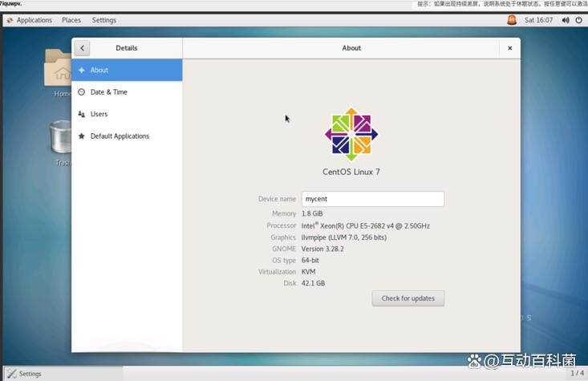Click the CentOS logo
Screen dimensions: 588x381
(351, 134)
